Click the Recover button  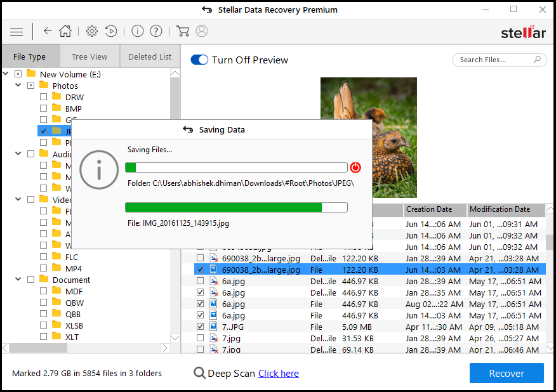point(506,373)
